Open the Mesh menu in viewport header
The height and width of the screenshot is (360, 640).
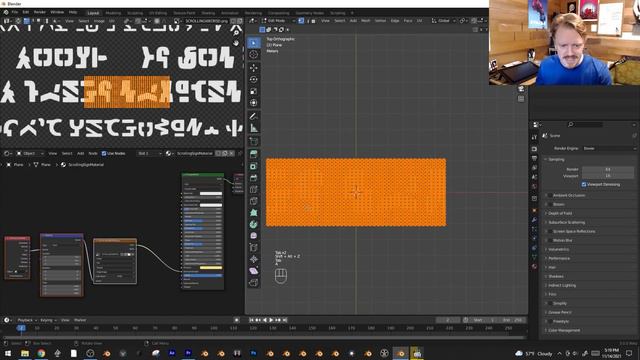tap(366, 20)
